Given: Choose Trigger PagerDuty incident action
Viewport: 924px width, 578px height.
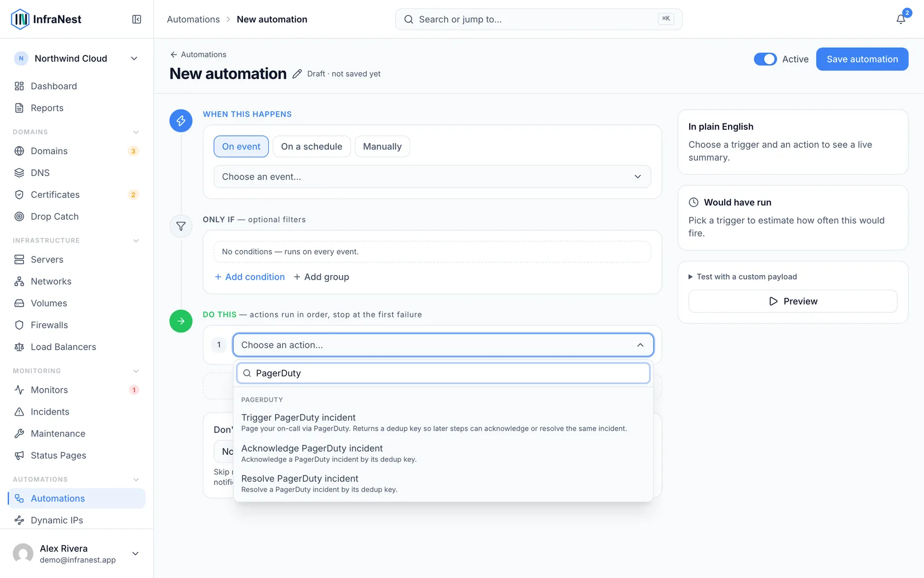Looking at the screenshot, I should [x=443, y=422].
